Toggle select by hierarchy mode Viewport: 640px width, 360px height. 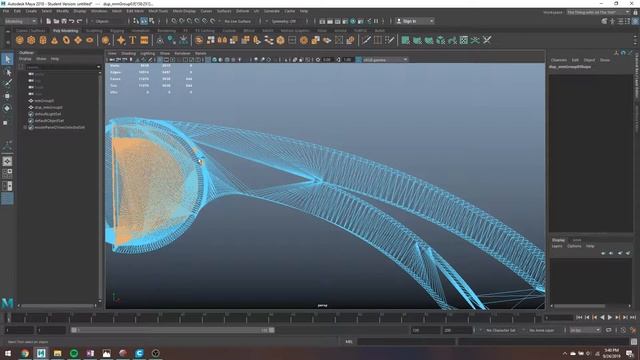coord(136,21)
